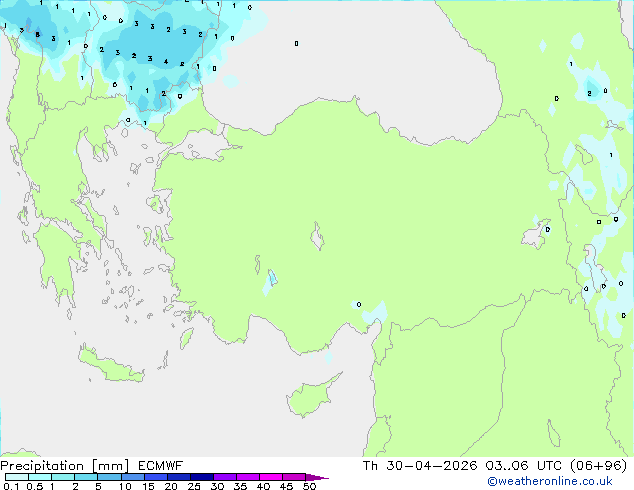Click the '03..06 UTC' time text
The height and width of the screenshot is (490, 634).
click(524, 466)
